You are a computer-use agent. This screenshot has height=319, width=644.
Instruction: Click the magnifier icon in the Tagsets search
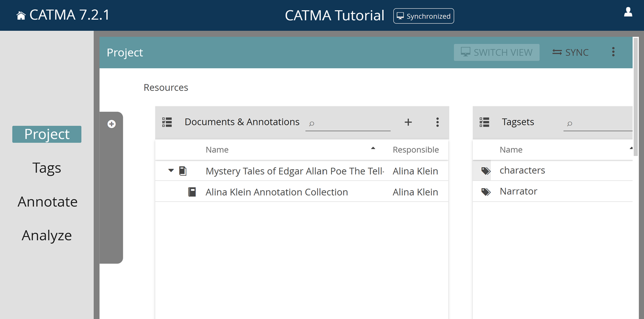tap(569, 124)
